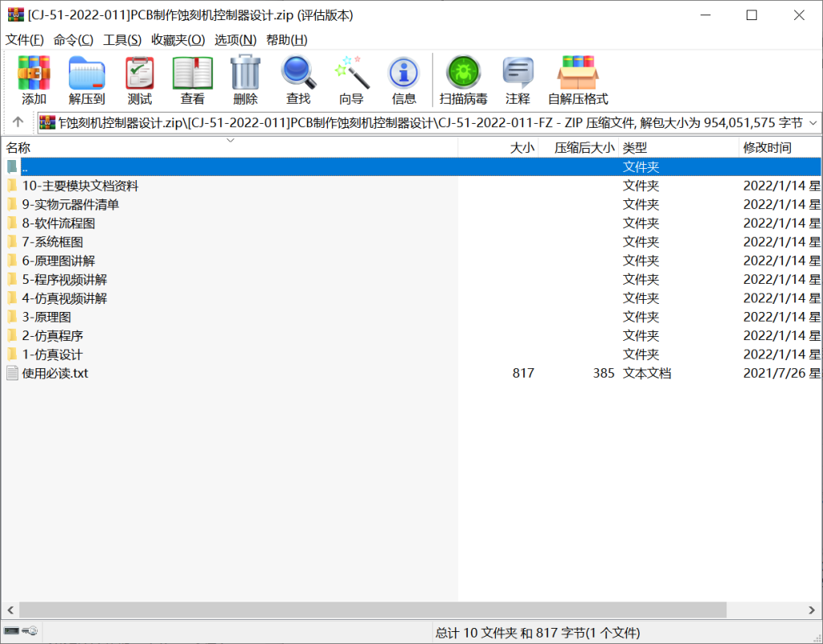Image resolution: width=823 pixels, height=644 pixels.
Task: Go up one level with arrow button
Action: click(18, 122)
